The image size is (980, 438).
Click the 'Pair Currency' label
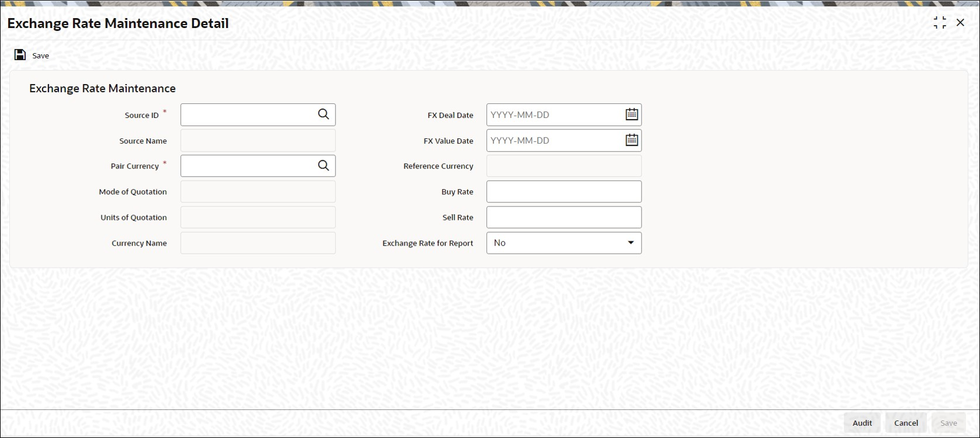pyautogui.click(x=135, y=166)
